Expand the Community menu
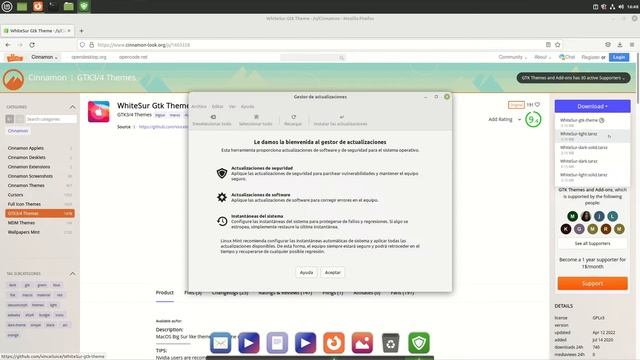 point(512,57)
